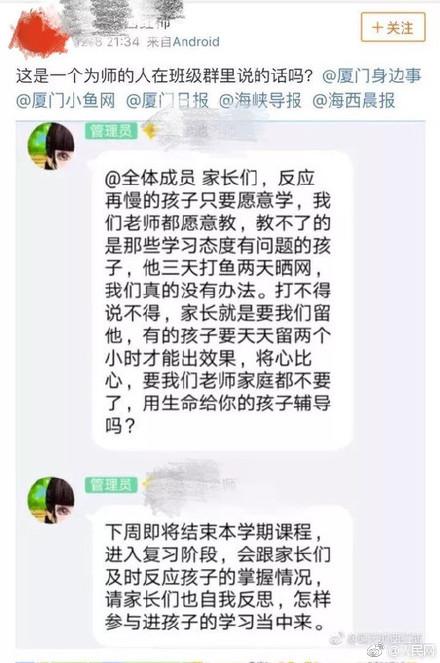Visit the @厦门日报 mention link
Screen dimensions: 440x663
167,101
